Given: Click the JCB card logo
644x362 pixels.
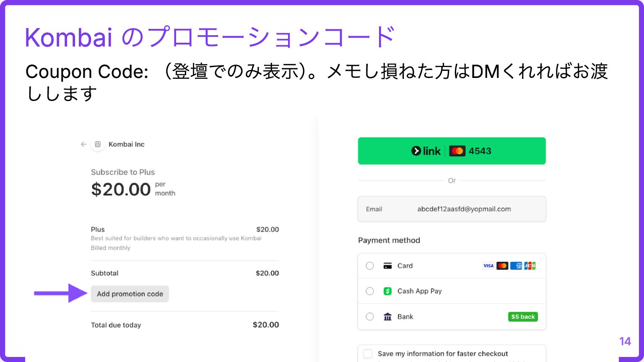Looking at the screenshot, I should point(530,266).
